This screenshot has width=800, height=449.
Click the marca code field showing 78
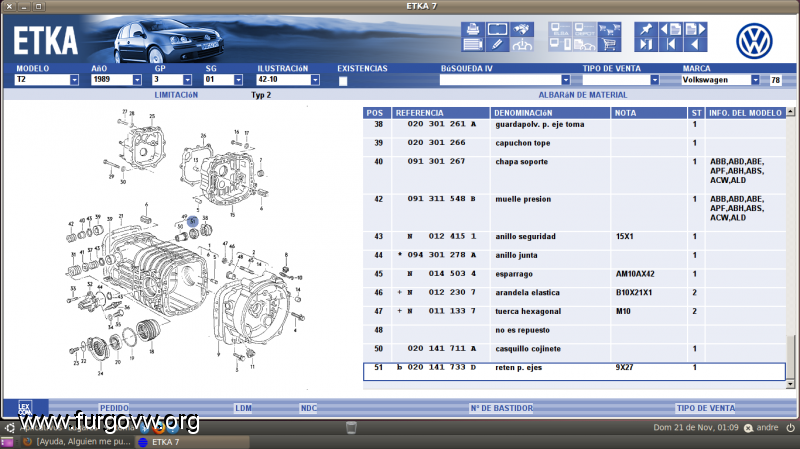(x=776, y=80)
